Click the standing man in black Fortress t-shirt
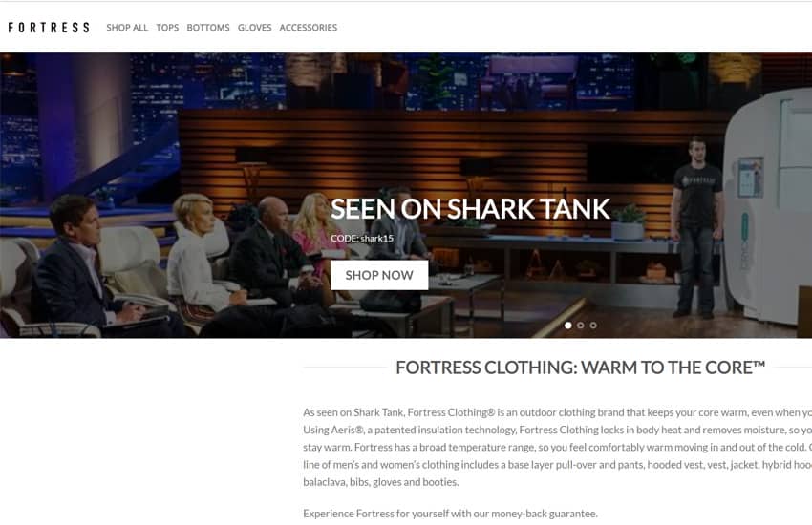812x525 pixels. pos(696,227)
